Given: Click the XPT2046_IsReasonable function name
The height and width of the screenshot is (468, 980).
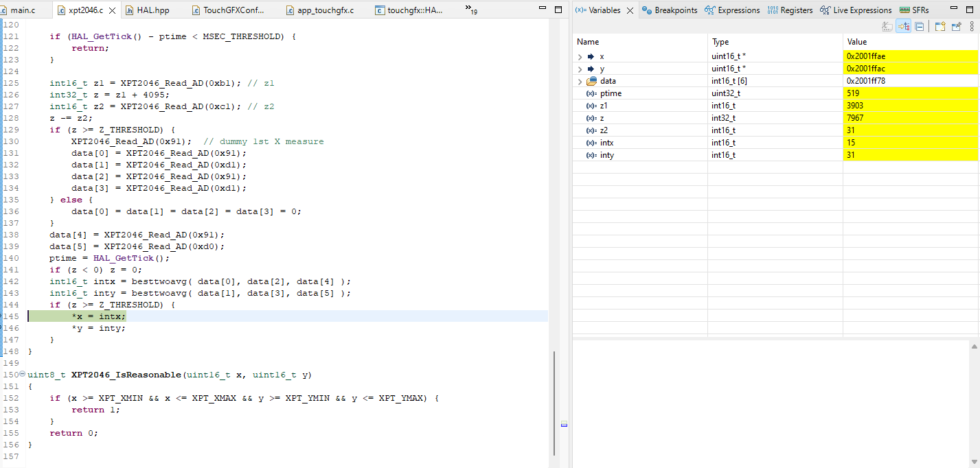Looking at the screenshot, I should 126,375.
